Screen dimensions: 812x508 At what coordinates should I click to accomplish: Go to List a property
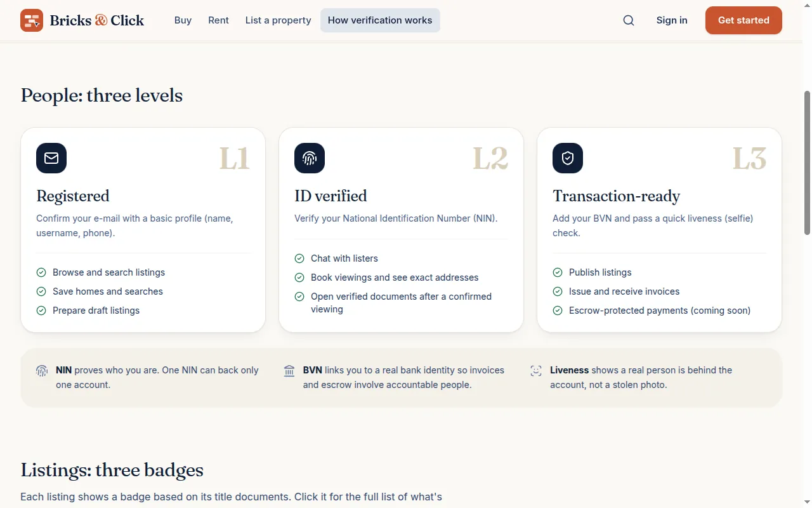click(x=278, y=20)
